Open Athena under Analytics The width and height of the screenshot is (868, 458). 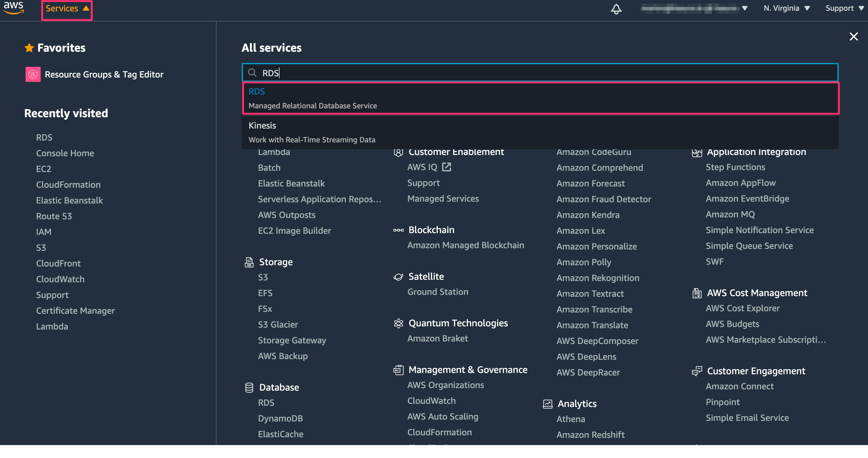(x=571, y=419)
